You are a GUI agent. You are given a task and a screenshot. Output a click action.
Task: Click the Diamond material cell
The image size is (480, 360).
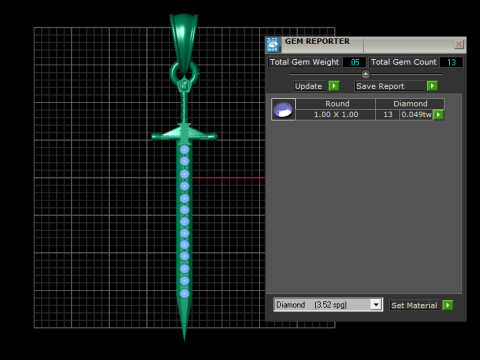[x=410, y=104]
